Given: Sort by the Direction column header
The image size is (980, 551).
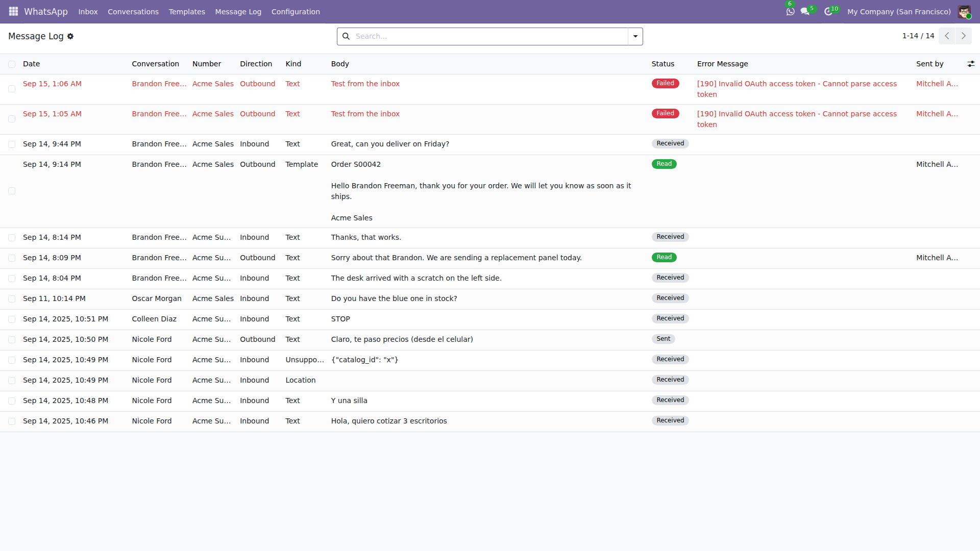Looking at the screenshot, I should pyautogui.click(x=256, y=64).
